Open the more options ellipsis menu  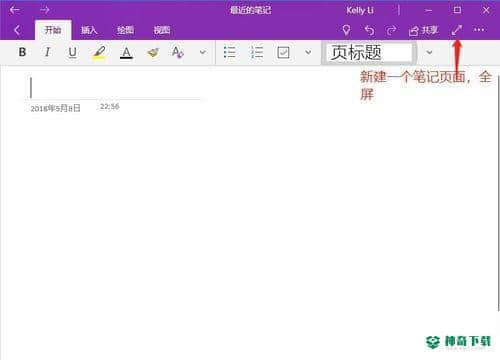(x=479, y=30)
